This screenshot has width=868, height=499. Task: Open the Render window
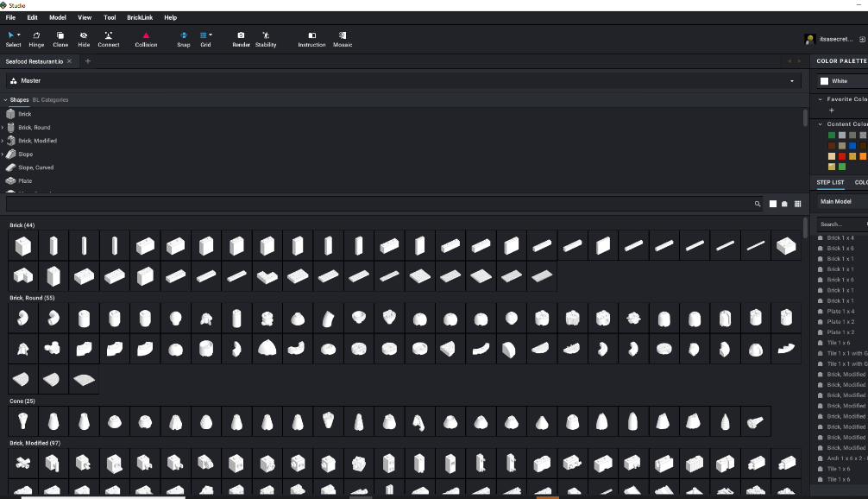point(241,39)
